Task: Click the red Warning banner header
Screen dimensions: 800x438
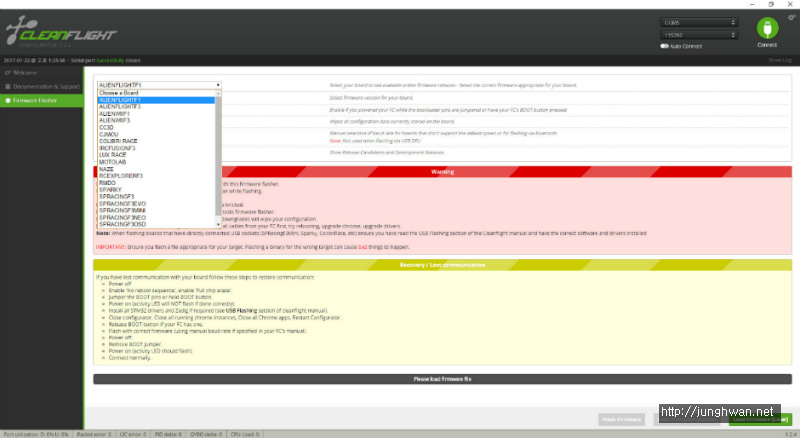Action: pos(442,172)
